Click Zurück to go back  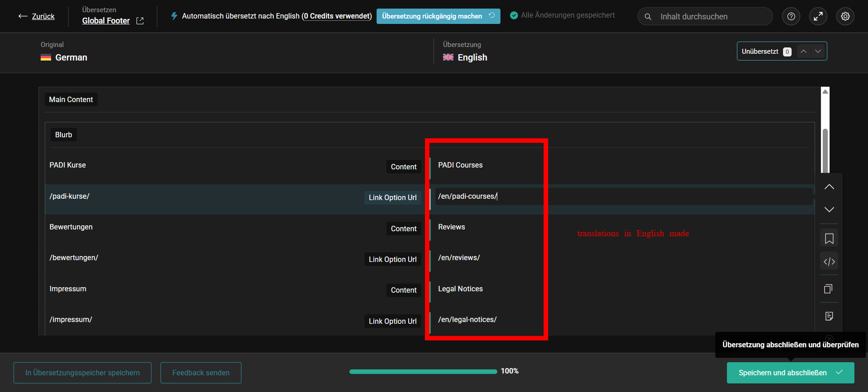[37, 16]
